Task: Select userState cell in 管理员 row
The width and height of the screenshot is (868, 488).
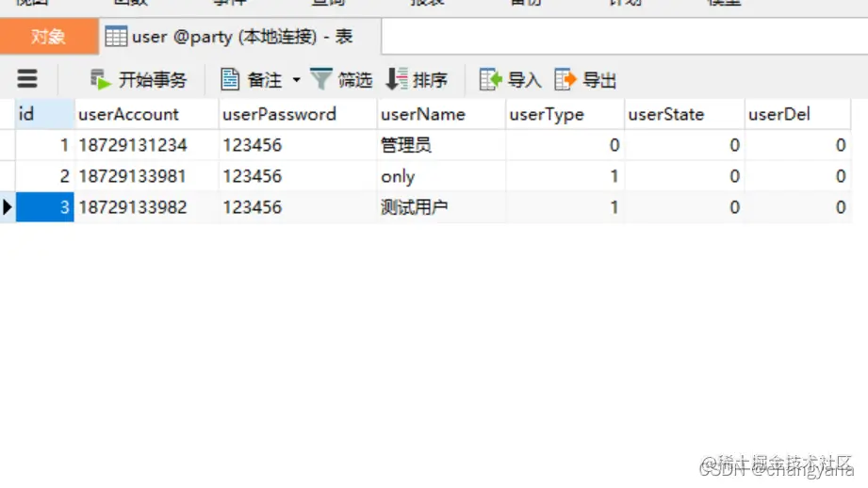Action: coord(685,145)
